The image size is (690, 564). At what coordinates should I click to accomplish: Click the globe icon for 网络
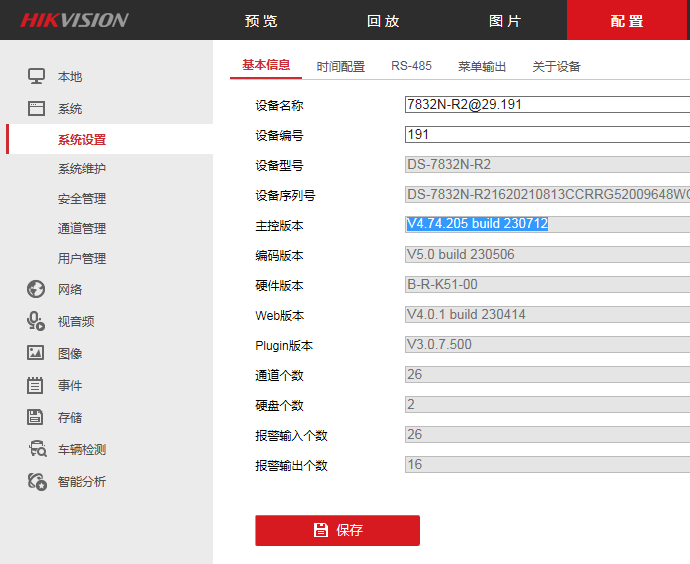[x=36, y=289]
